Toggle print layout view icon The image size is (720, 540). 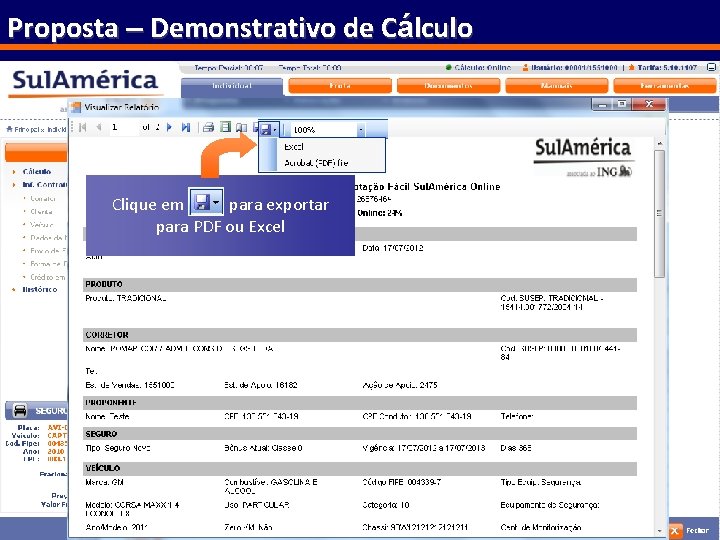click(x=225, y=127)
